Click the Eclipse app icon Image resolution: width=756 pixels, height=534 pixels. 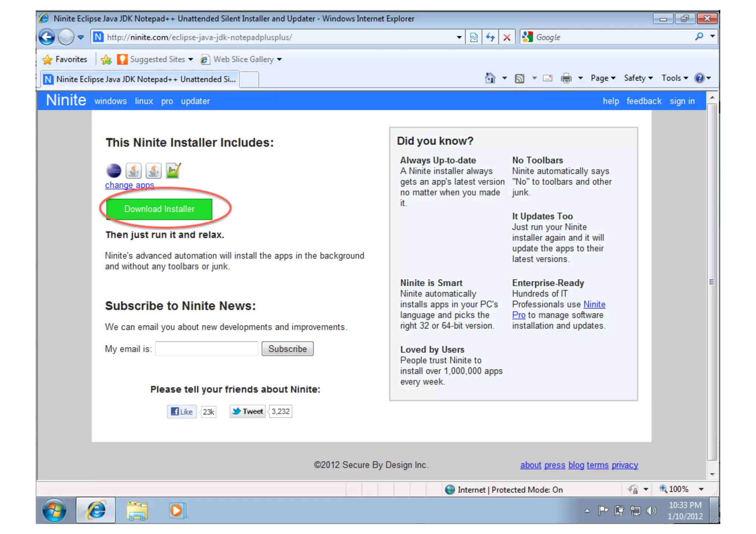pos(114,170)
